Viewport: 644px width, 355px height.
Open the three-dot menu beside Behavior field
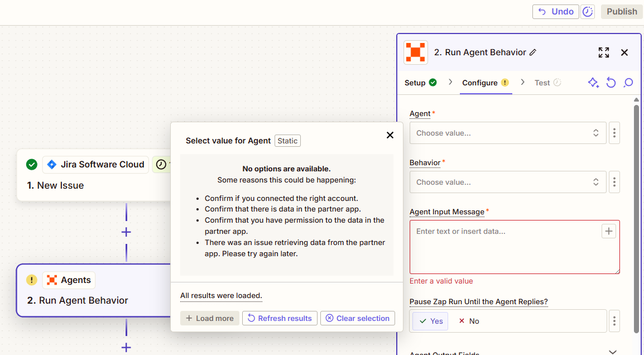tap(614, 182)
